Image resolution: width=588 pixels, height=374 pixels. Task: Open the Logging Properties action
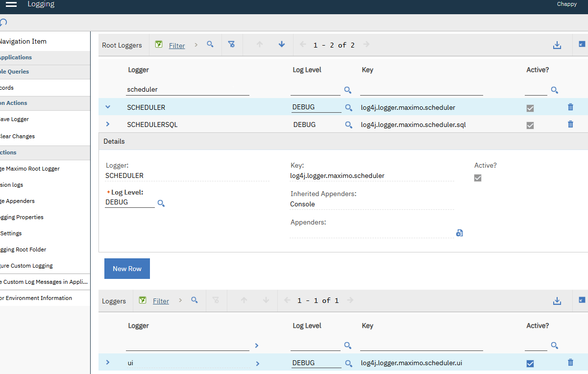[x=22, y=217]
